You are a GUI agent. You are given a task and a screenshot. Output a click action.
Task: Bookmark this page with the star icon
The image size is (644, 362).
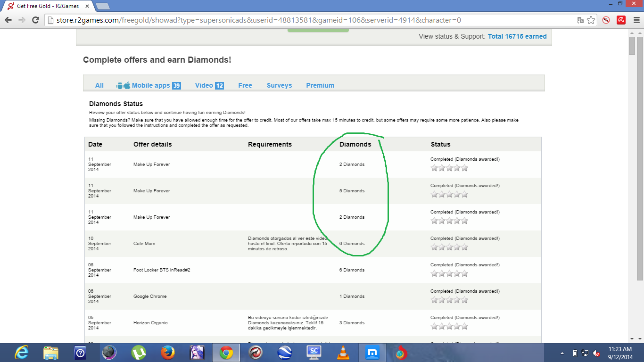coord(591,20)
